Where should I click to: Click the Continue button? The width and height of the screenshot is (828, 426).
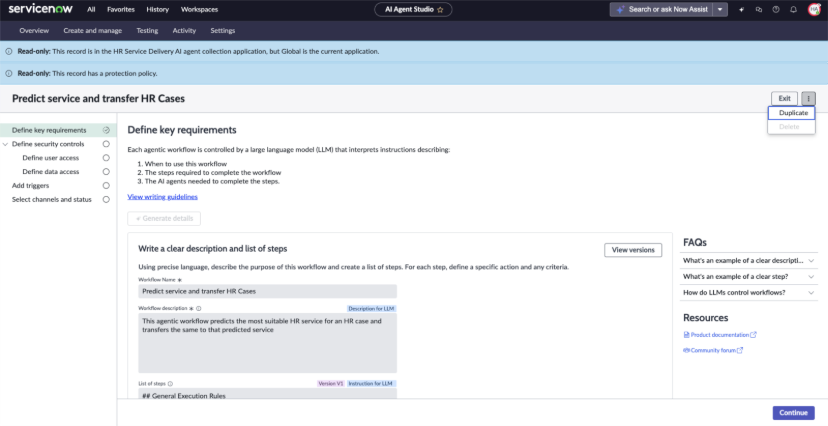[x=794, y=413]
